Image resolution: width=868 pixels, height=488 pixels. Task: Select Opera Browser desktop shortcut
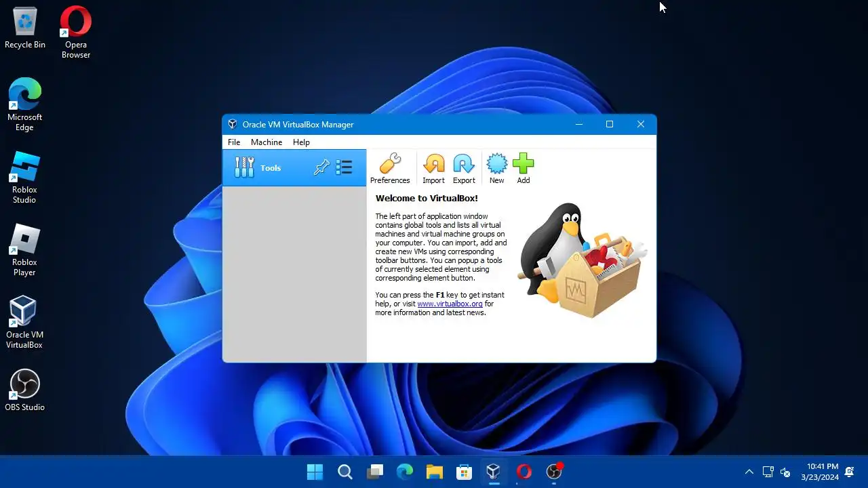[x=76, y=33]
